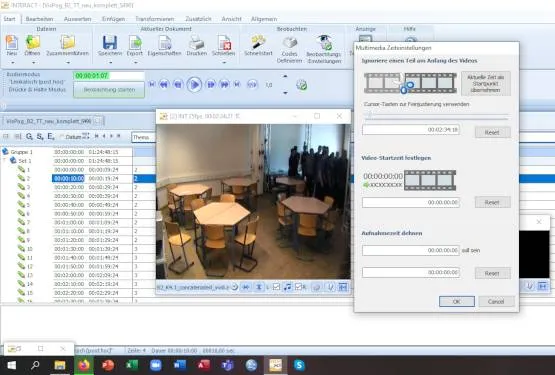
Task: Toggle the checkbox right of the music note icon
Action: 299,287
